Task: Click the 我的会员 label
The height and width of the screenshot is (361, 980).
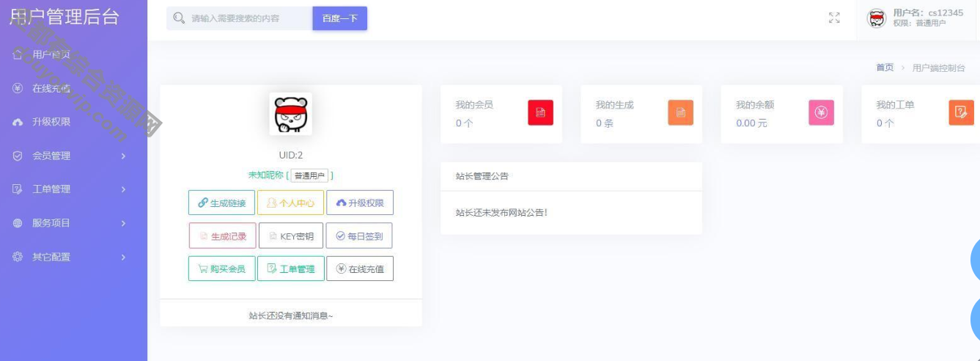Action: point(474,105)
